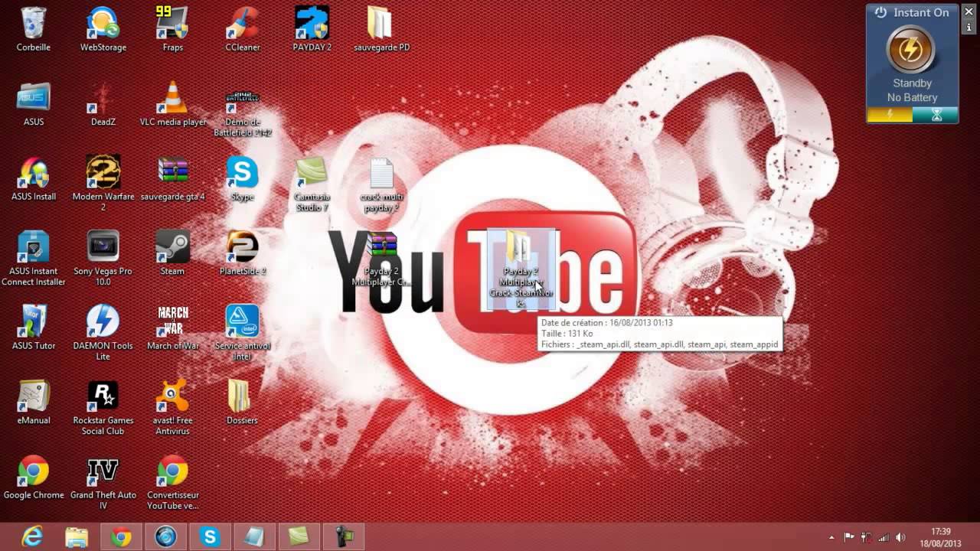Select the crack multi payday 2 text file
This screenshot has width=980, height=551.
(381, 184)
